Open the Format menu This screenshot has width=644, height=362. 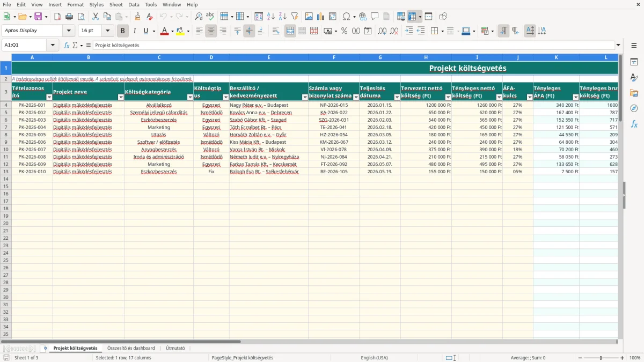pos(76,4)
